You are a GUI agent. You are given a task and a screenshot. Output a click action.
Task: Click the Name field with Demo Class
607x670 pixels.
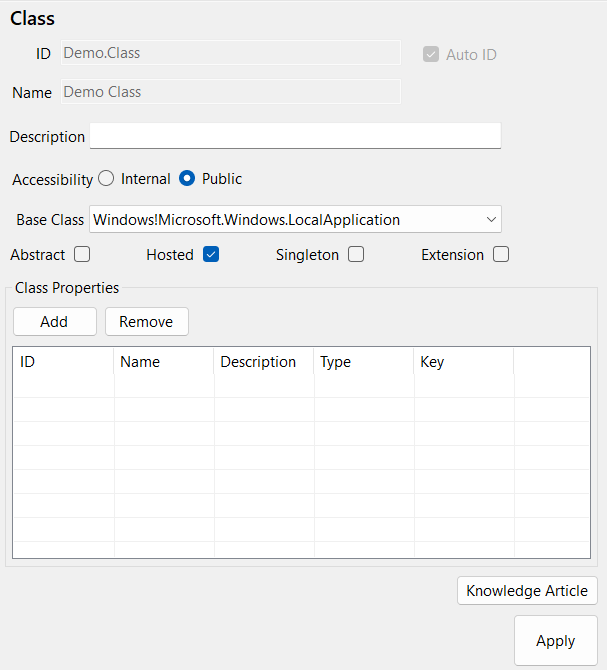point(230,92)
